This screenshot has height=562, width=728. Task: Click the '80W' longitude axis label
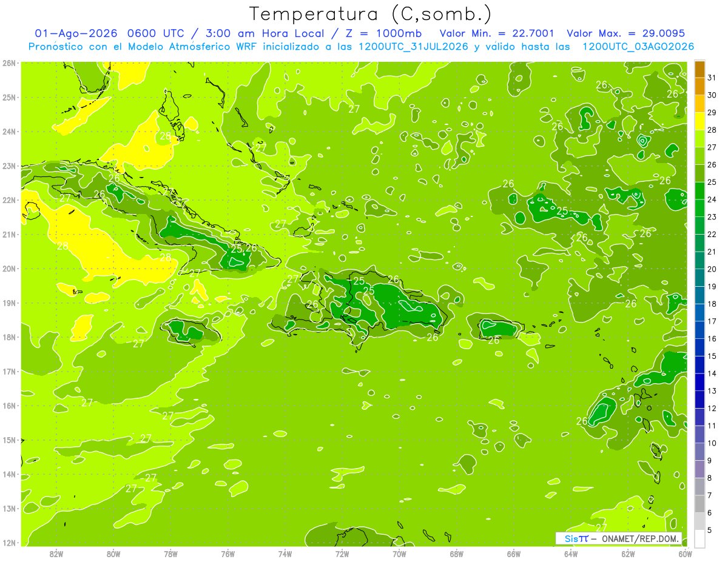tap(113, 553)
